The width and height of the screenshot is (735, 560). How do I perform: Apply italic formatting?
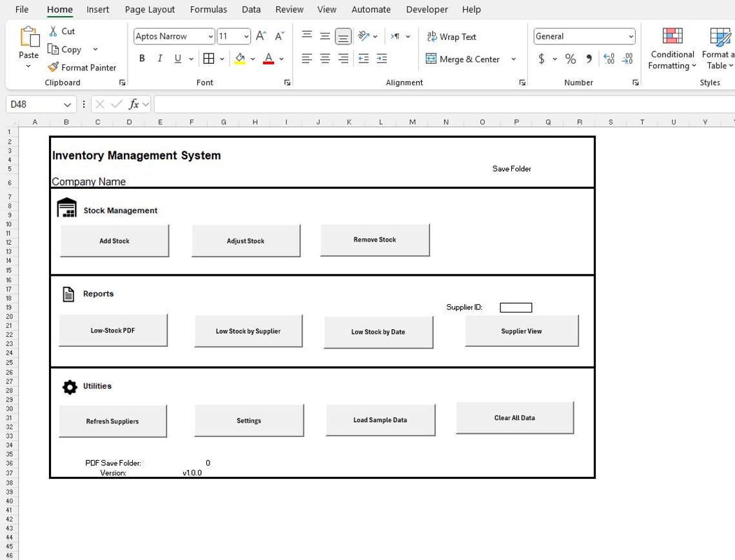[159, 58]
